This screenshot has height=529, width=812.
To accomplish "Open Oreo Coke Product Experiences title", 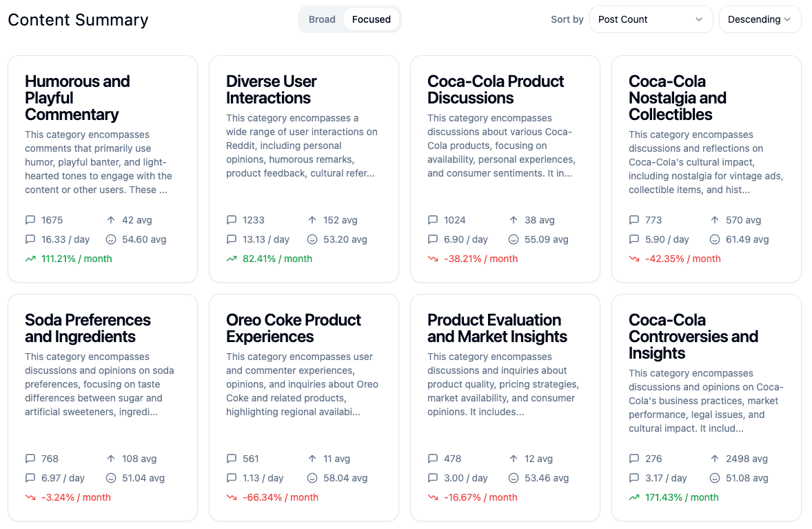I will tap(293, 328).
